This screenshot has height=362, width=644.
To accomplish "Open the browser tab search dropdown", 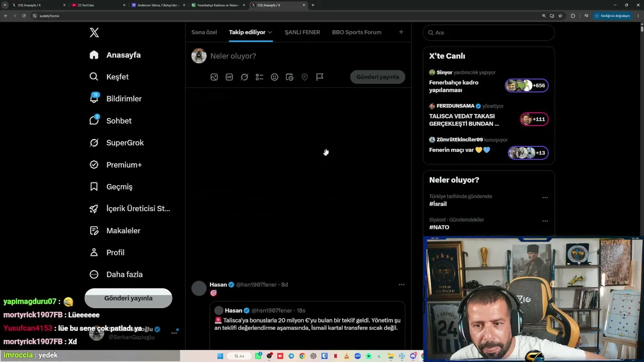I will 5,5.
